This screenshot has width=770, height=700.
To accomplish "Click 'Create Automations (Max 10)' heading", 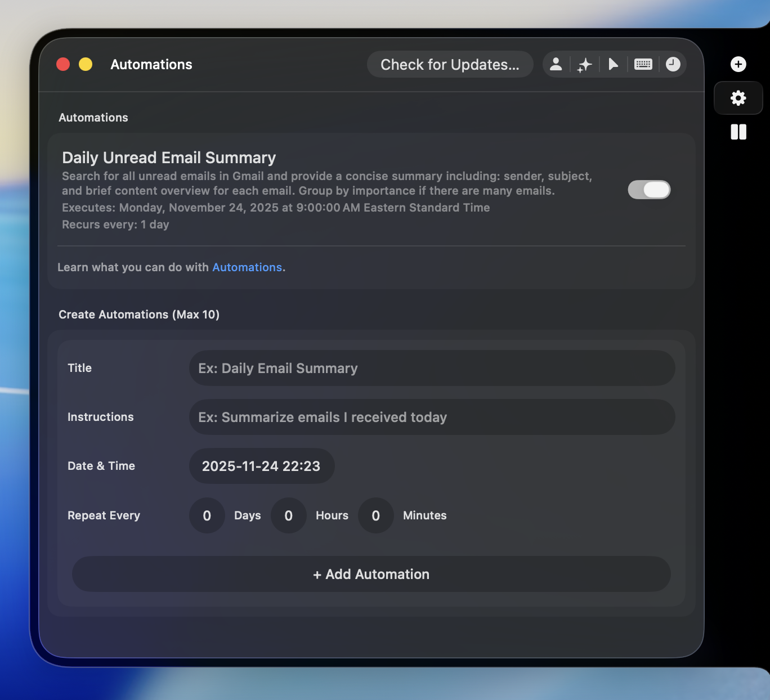I will pyautogui.click(x=139, y=315).
